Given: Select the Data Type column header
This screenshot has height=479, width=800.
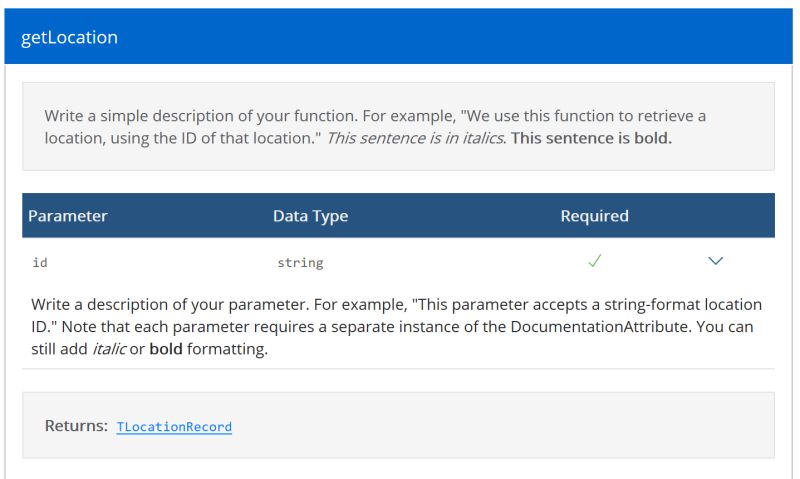Looking at the screenshot, I should [x=310, y=216].
